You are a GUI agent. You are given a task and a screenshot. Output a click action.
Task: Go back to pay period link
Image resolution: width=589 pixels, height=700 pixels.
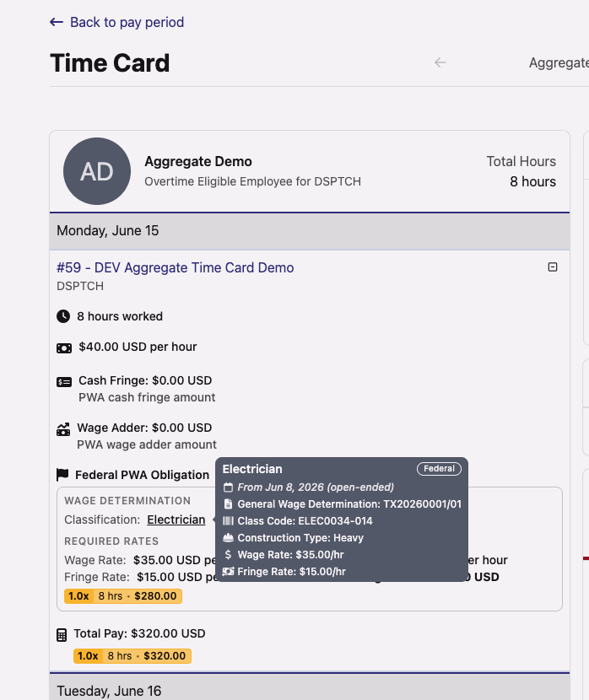tap(116, 22)
